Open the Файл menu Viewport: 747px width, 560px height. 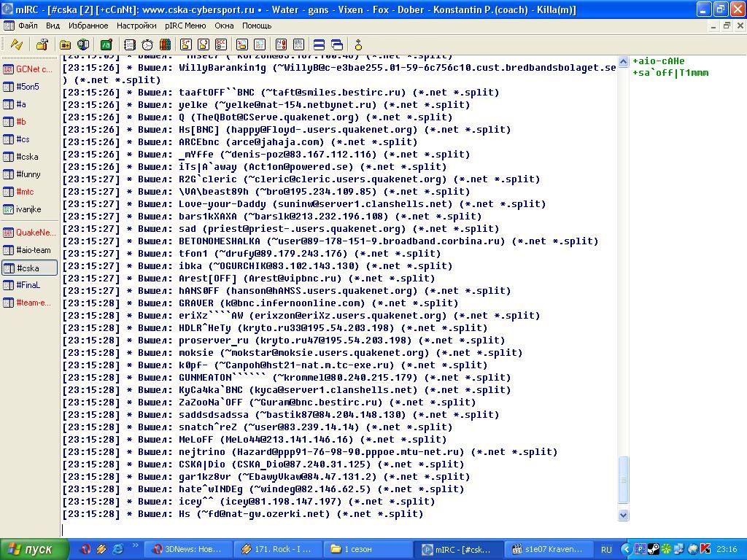click(28, 26)
